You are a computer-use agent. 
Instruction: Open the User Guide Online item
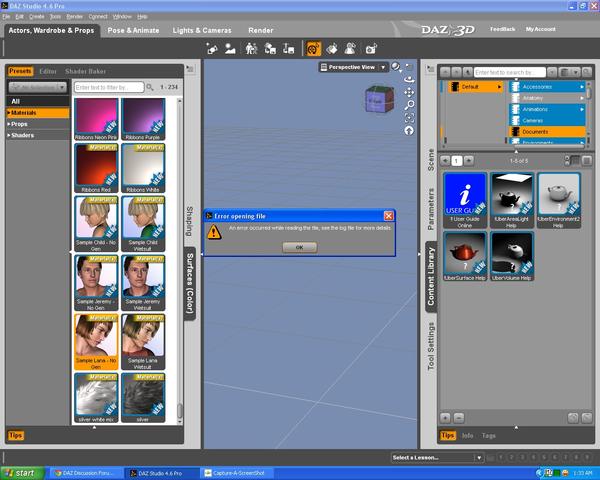(465, 201)
